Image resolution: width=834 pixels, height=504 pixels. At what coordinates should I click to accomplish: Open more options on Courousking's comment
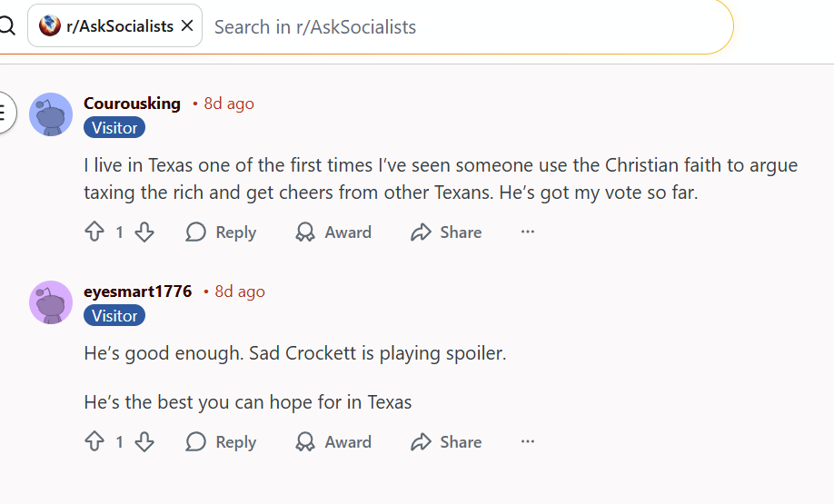click(528, 232)
